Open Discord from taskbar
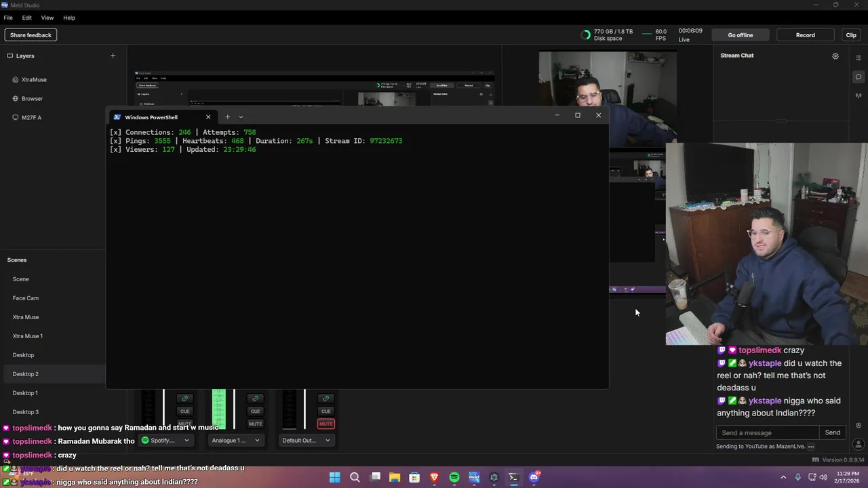 534,477
